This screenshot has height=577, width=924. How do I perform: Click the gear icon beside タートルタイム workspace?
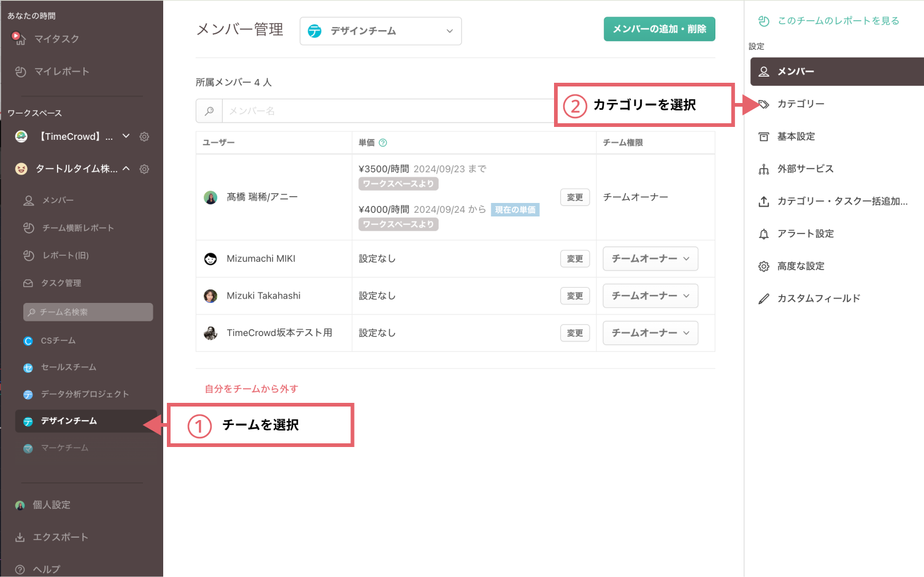point(144,169)
